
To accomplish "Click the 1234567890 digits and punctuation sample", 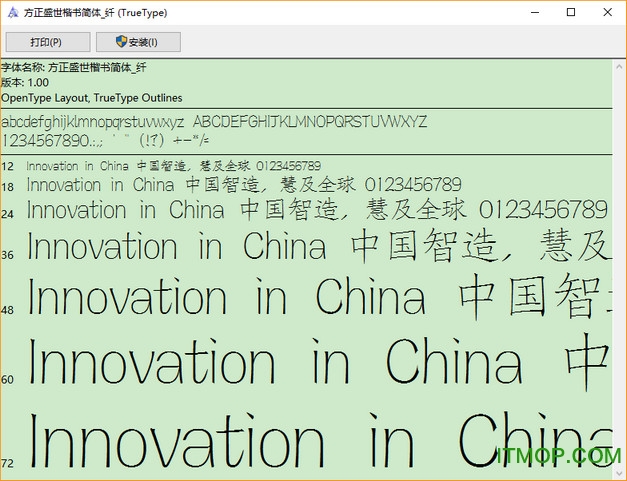I will point(111,141).
